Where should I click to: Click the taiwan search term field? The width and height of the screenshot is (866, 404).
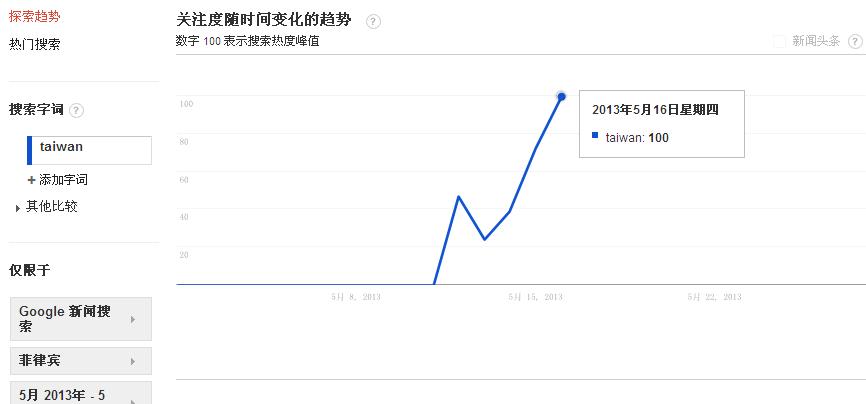[x=92, y=148]
